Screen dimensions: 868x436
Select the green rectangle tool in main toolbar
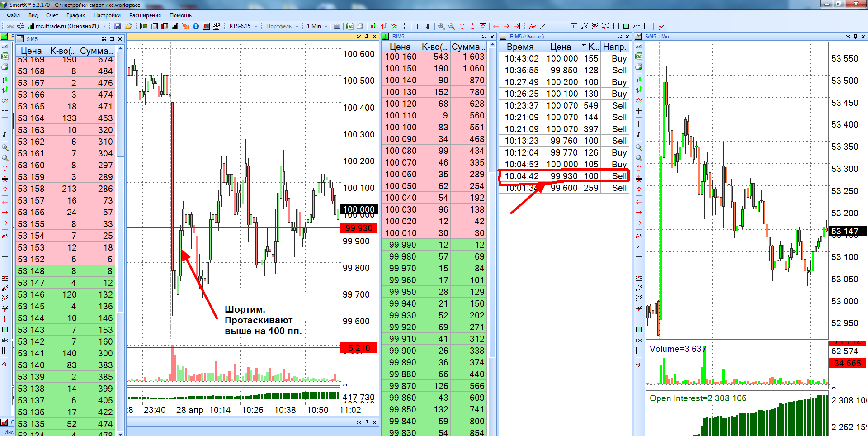pyautogui.click(x=626, y=26)
